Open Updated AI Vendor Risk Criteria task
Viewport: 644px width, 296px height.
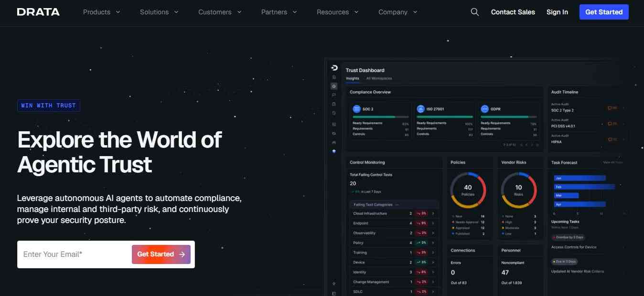578,271
